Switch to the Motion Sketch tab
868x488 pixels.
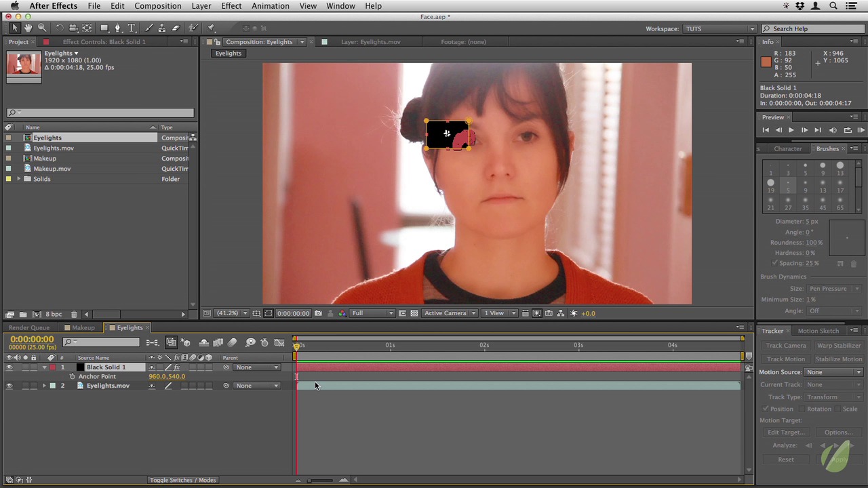click(818, 331)
